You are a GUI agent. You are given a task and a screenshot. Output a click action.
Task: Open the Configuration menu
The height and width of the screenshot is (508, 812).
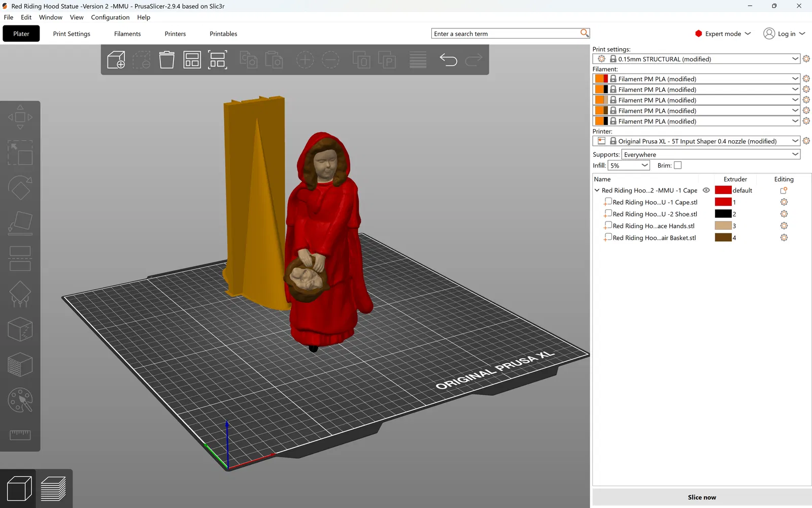tap(110, 17)
